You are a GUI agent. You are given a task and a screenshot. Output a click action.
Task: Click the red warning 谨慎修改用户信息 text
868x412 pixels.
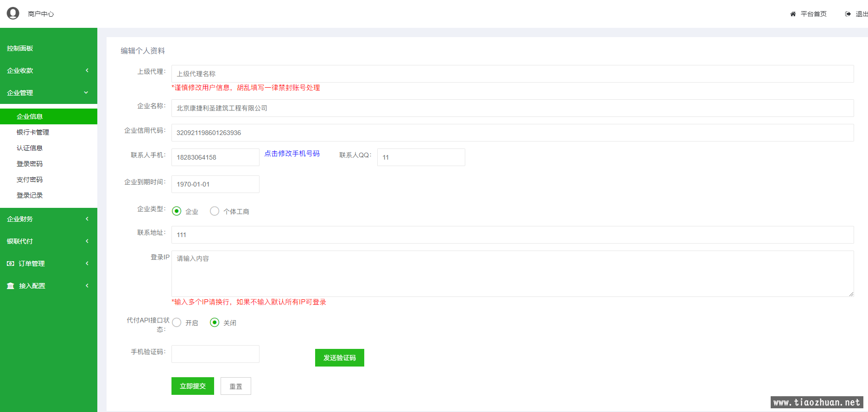click(x=246, y=88)
